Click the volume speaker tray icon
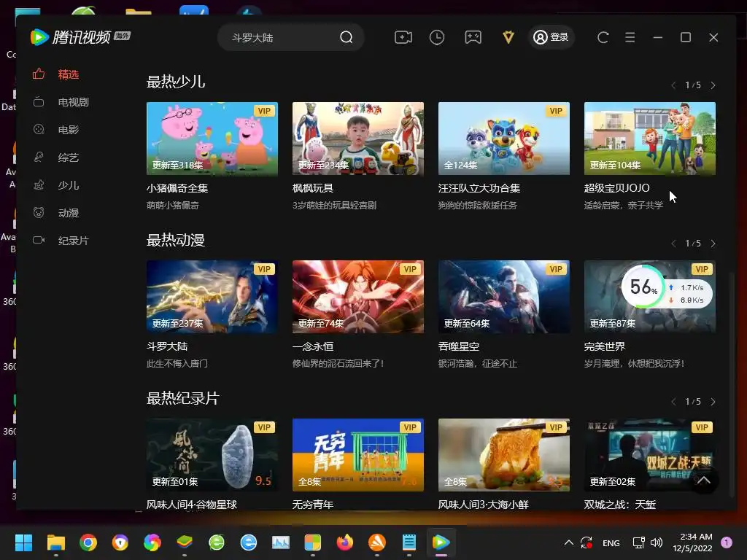 pyautogui.click(x=657, y=542)
